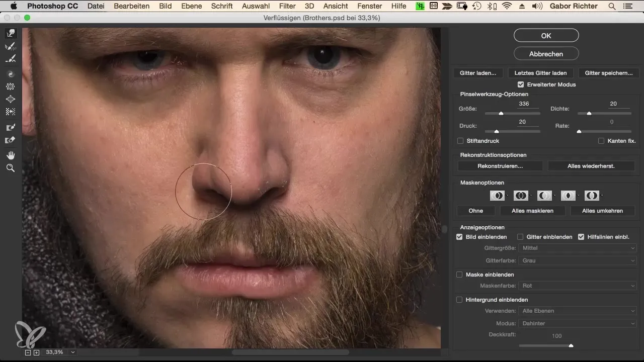Confirm Liquify with OK button
Viewport: 644px width, 362px height.
(x=546, y=35)
